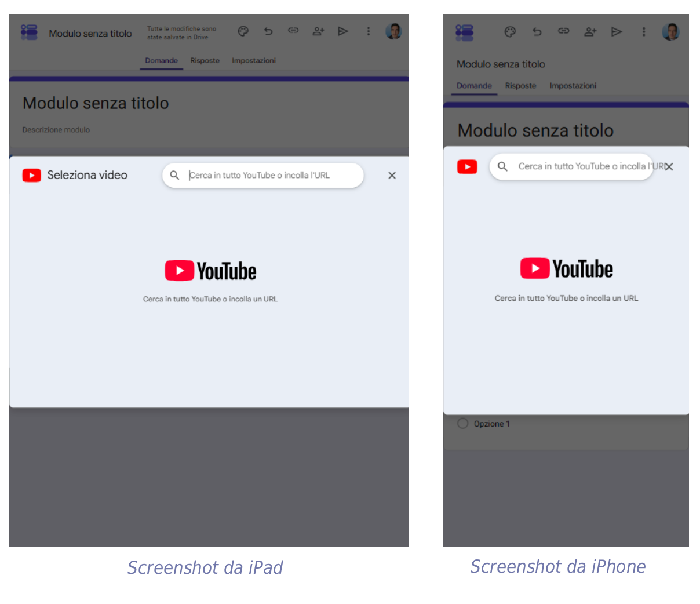Open theme palette icon in iPad screenshot
Image resolution: width=700 pixels, height=604 pixels.
pos(243,31)
